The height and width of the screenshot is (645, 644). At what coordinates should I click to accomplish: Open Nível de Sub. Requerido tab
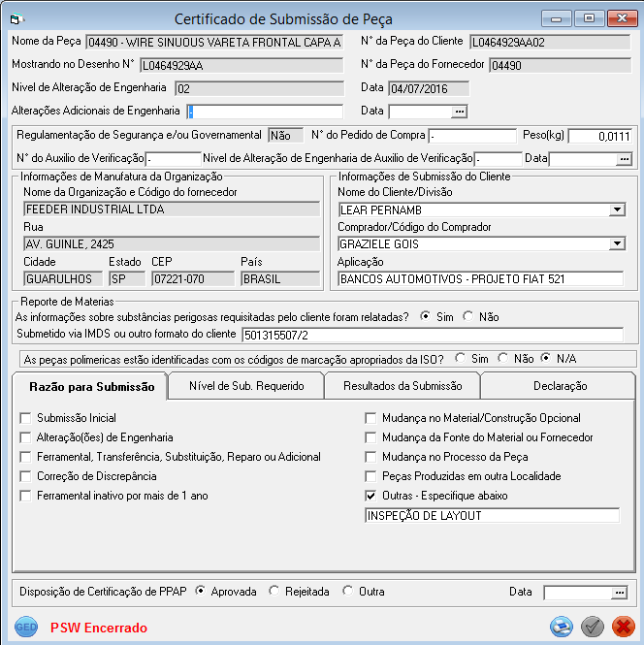pos(246,386)
